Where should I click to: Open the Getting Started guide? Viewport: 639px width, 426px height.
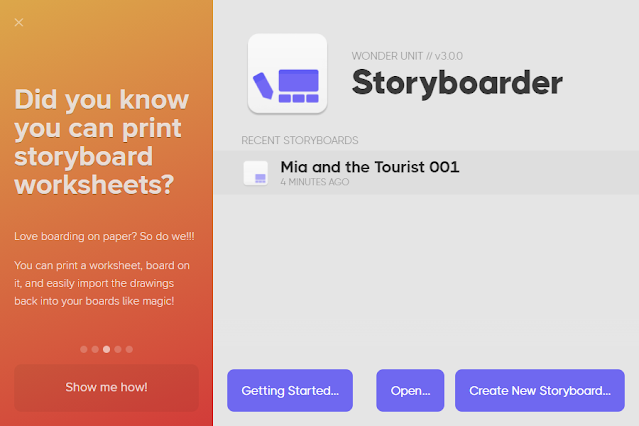click(290, 391)
